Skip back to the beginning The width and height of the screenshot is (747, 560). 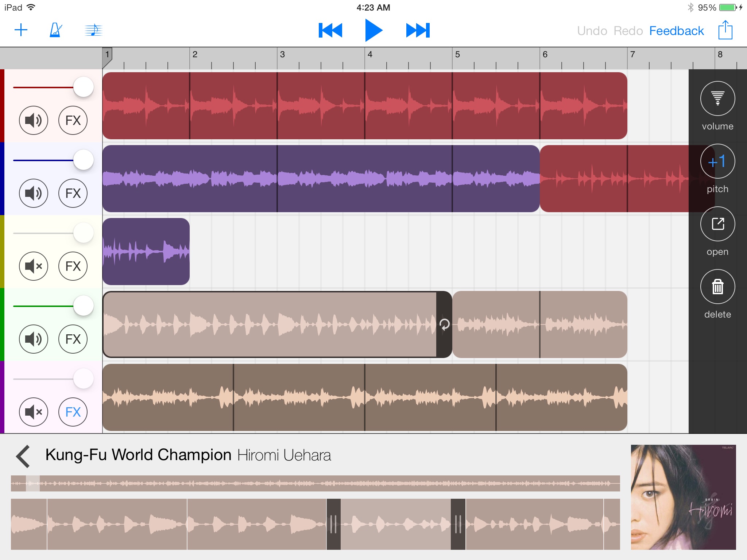tap(330, 30)
